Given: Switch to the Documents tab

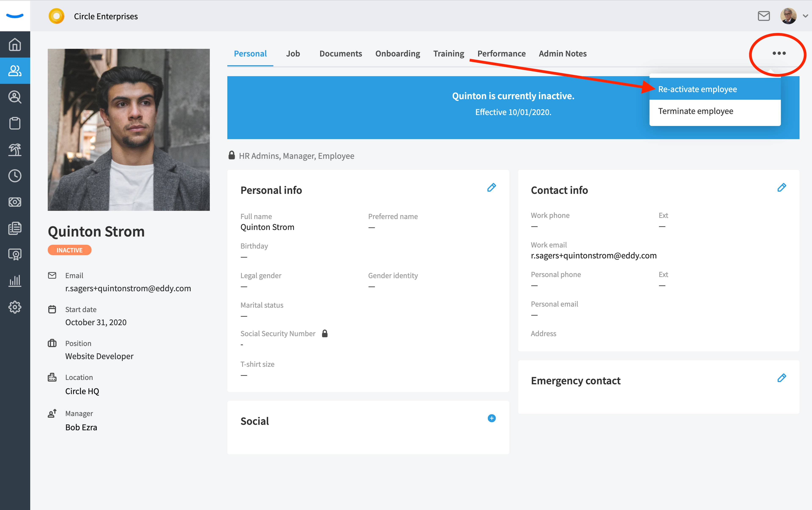Looking at the screenshot, I should pyautogui.click(x=341, y=54).
